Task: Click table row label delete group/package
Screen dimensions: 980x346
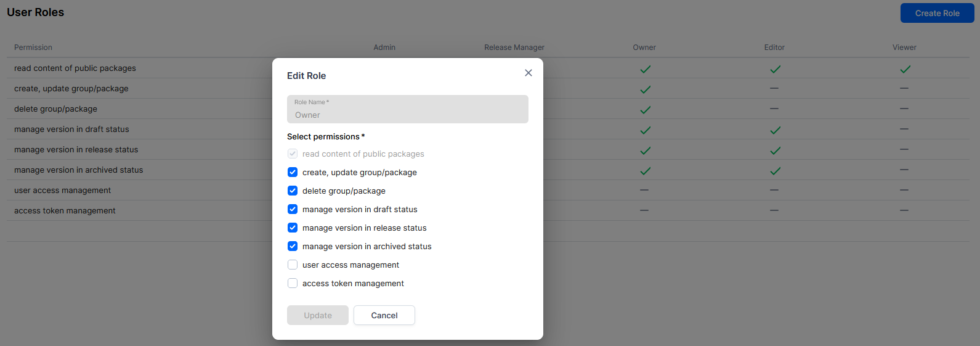Action: pyautogui.click(x=55, y=109)
